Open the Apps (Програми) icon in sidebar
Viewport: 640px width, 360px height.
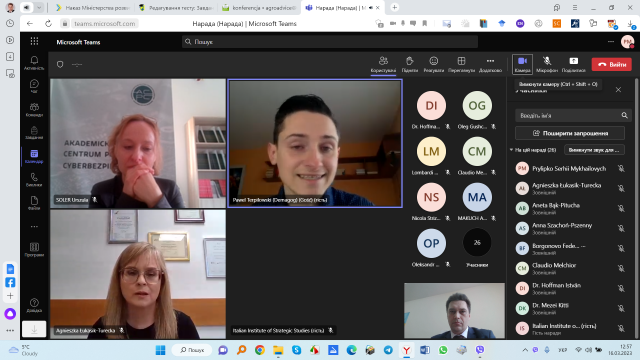pos(34,249)
